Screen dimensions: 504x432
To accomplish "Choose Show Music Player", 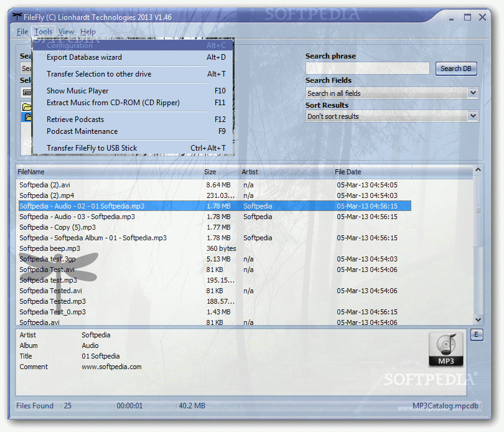I will (x=133, y=91).
